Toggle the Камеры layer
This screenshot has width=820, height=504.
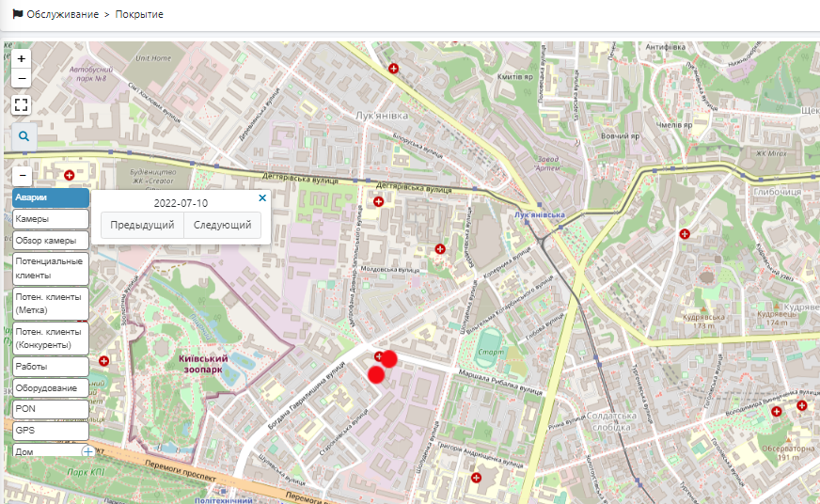pyautogui.click(x=51, y=219)
